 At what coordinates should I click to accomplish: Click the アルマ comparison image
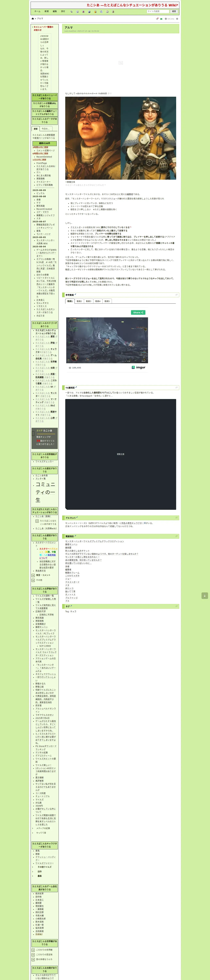click(x=120, y=138)
